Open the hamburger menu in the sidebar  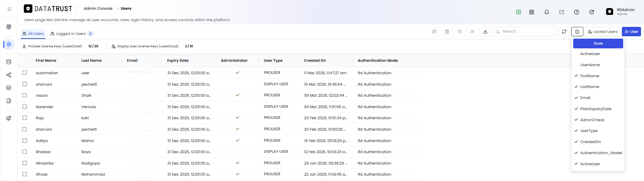tap(9, 9)
